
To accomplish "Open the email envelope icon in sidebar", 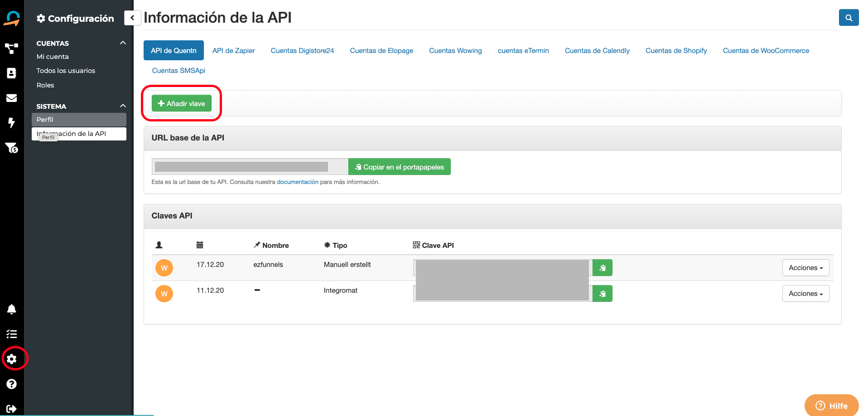I will click(x=12, y=98).
